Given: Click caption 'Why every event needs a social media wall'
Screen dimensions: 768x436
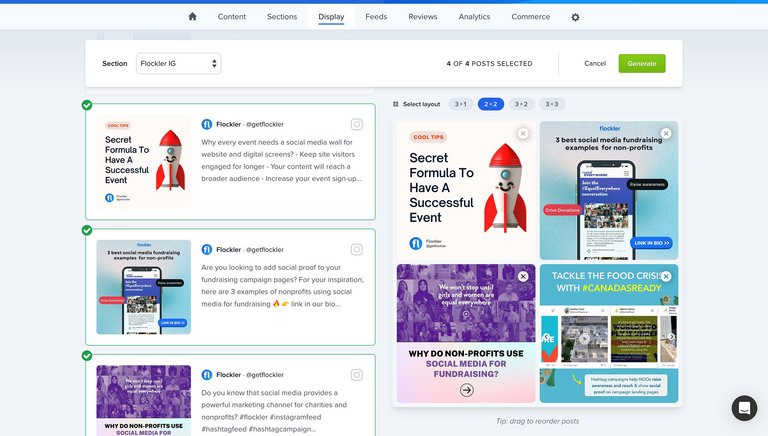Looking at the screenshot, I should point(282,160).
